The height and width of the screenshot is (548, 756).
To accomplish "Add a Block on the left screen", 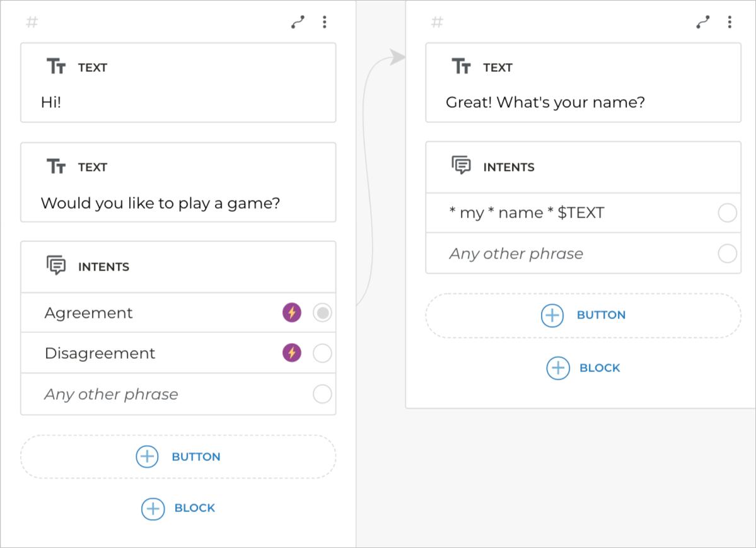I will (x=178, y=508).
